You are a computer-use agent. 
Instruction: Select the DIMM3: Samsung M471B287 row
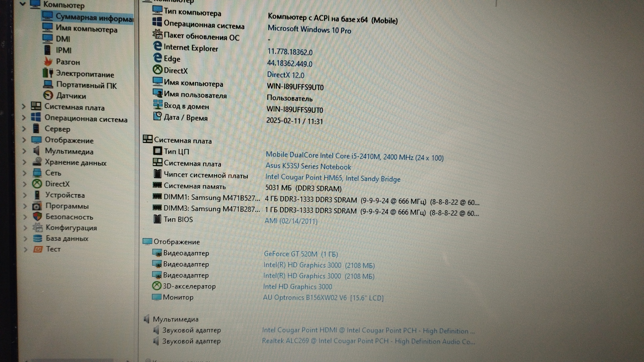(316, 210)
